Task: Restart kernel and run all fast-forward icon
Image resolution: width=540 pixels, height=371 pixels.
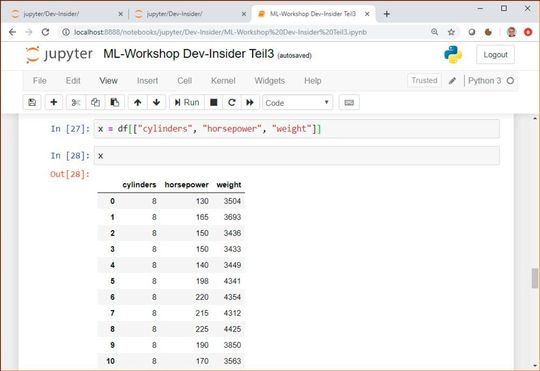Action: click(250, 102)
